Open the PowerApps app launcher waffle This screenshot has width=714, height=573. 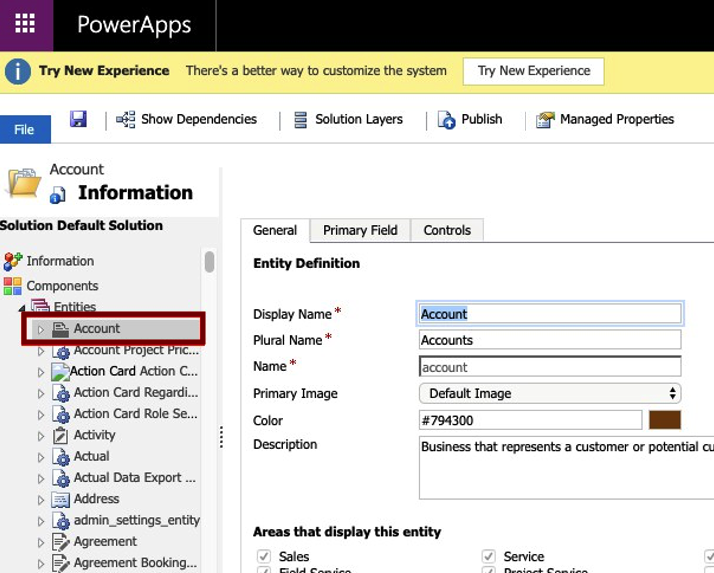(x=26, y=24)
